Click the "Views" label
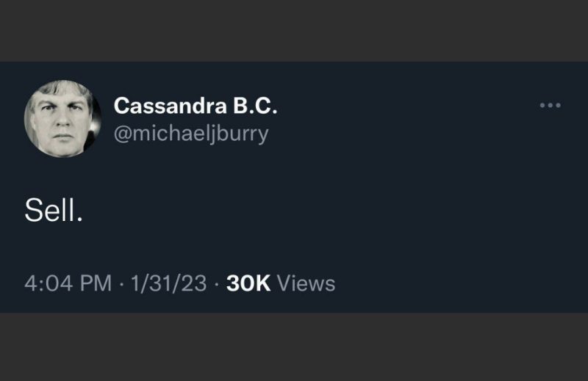588x381 pixels. point(306,283)
